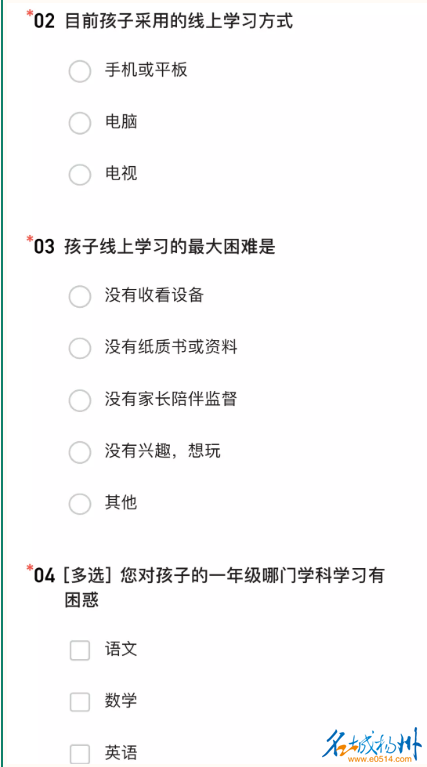
Task: Choose 没有家长陪伴监督 option
Action: click(80, 400)
